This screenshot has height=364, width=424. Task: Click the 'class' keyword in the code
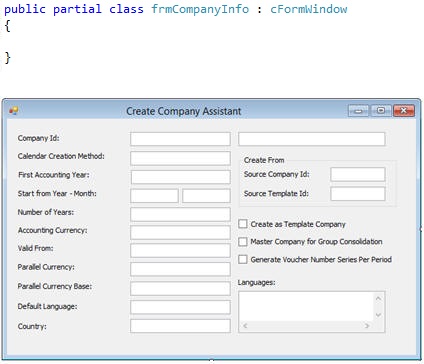pos(126,9)
